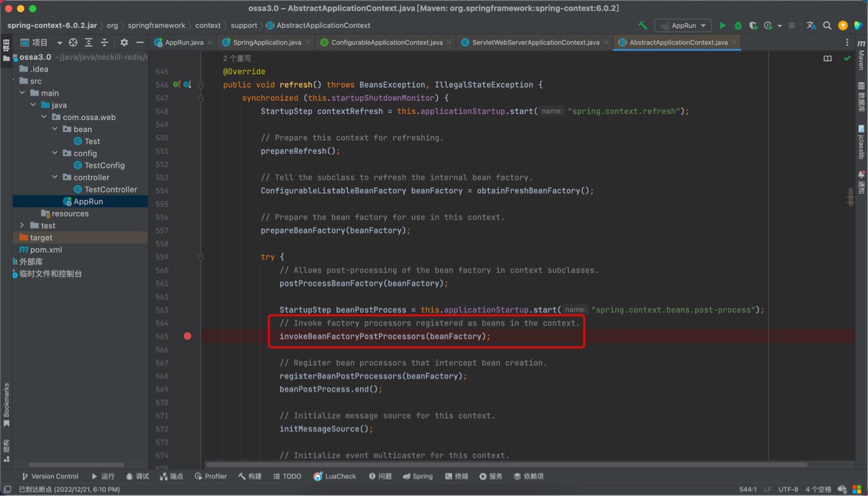Open project panel gear settings
This screenshot has width=868, height=496.
(124, 42)
